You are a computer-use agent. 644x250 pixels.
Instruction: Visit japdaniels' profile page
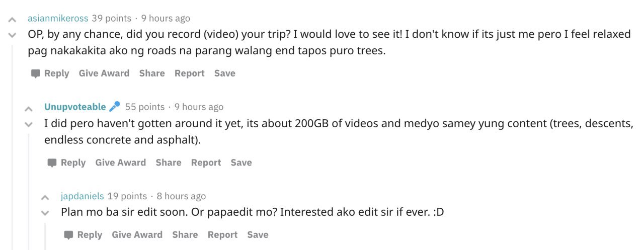point(82,196)
